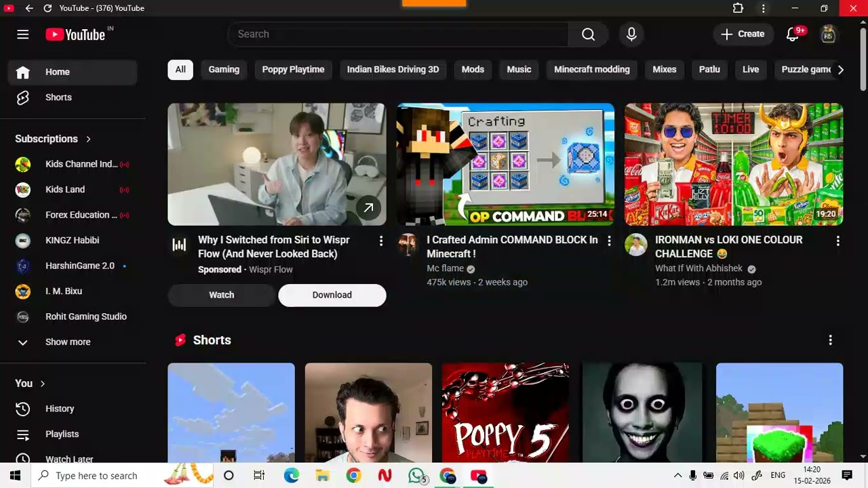Open Task View on the taskbar
868x488 pixels.
pyautogui.click(x=259, y=476)
